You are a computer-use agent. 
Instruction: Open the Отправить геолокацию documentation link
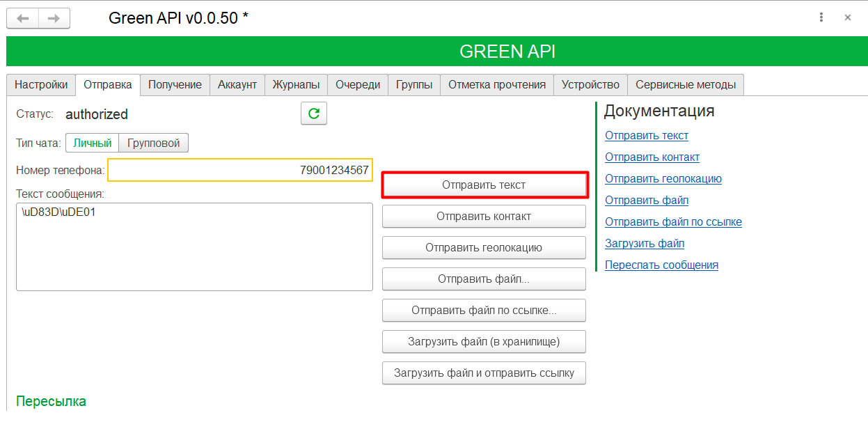[x=663, y=179]
